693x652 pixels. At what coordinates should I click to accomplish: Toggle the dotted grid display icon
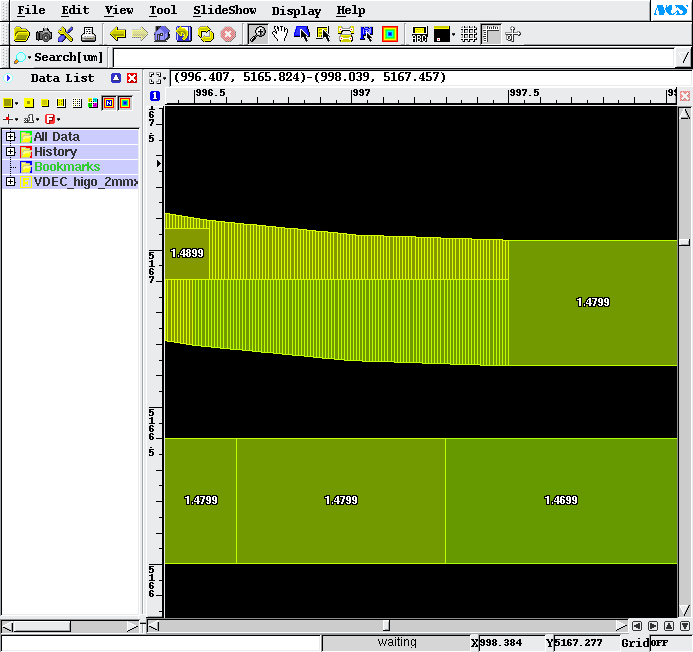click(469, 34)
